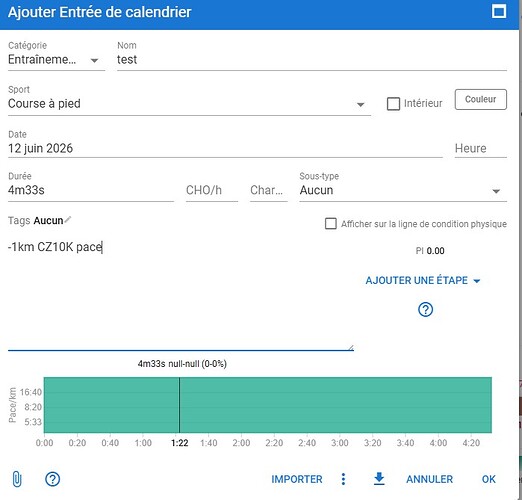Click the download workout icon

[x=379, y=479]
